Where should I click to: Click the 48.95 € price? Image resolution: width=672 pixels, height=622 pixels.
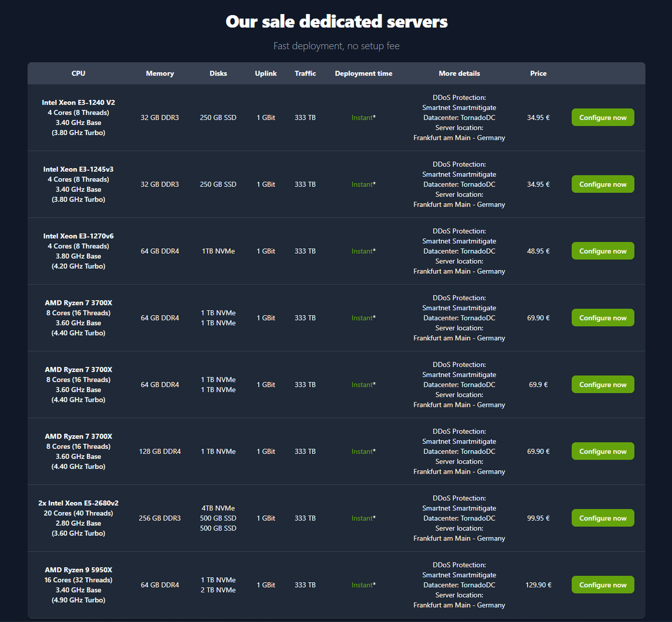click(538, 251)
